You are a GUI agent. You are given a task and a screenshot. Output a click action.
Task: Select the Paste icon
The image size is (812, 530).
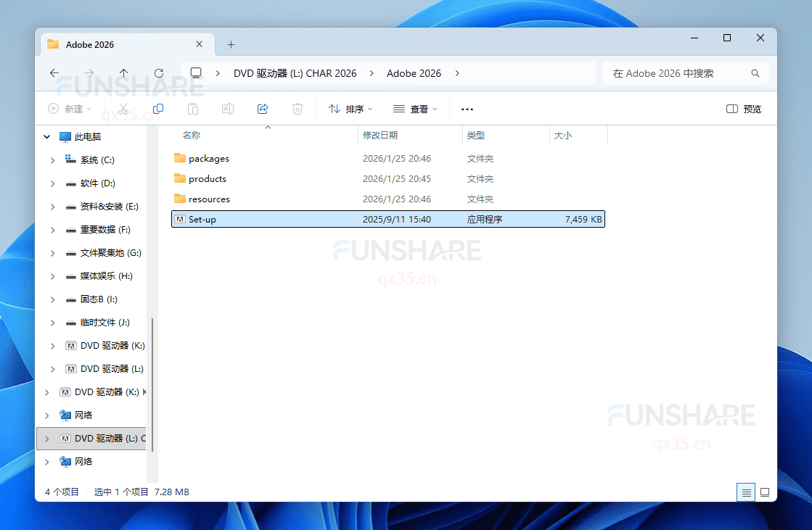(x=192, y=109)
